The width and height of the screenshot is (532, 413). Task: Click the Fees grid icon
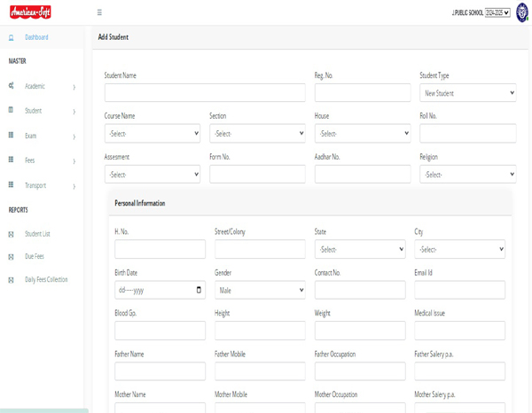tap(11, 160)
